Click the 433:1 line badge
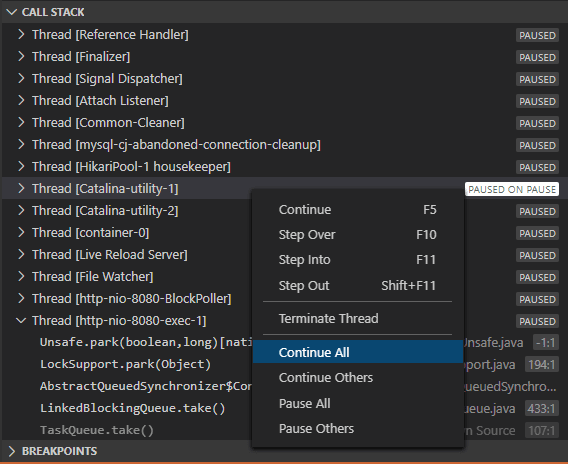Viewport: 568px width, 464px height. [542, 409]
